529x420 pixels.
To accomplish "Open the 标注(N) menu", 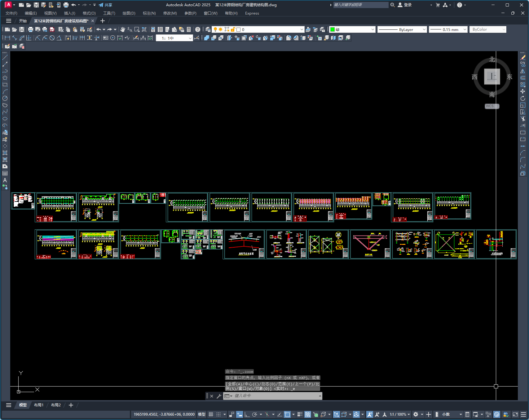I will tap(149, 13).
